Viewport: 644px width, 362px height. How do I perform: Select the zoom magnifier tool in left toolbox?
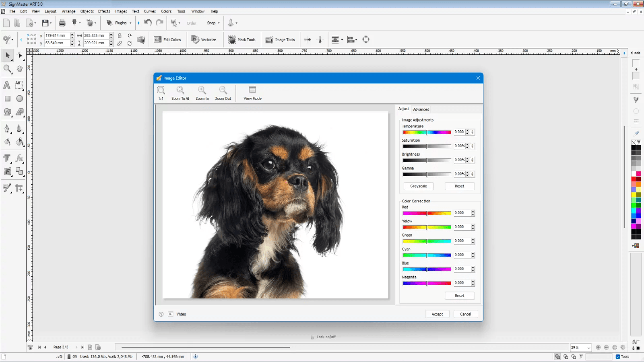7,69
